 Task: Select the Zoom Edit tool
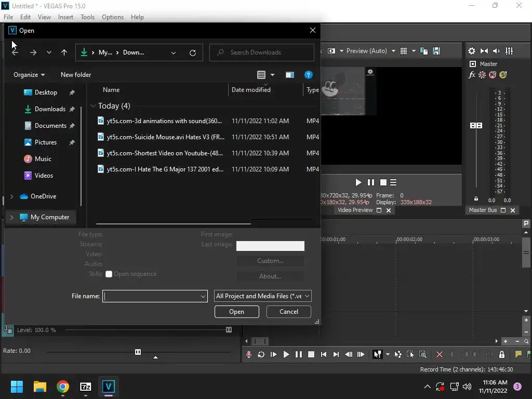(423, 354)
